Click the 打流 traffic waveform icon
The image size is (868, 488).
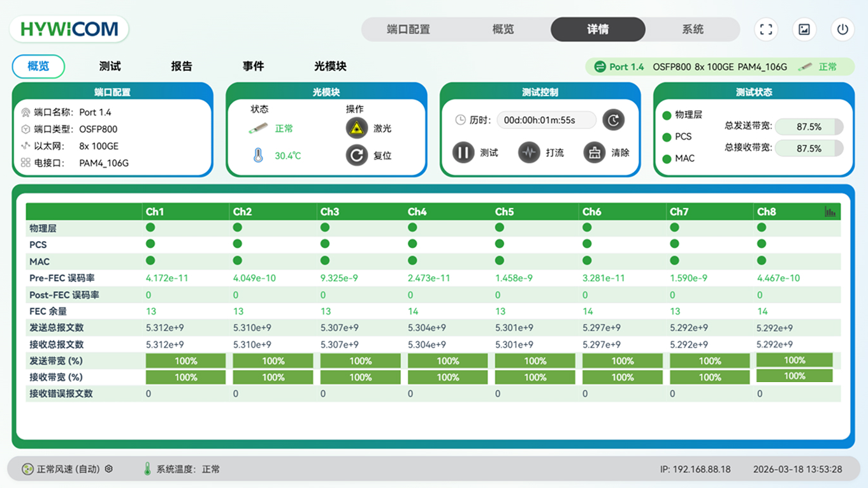click(x=529, y=152)
